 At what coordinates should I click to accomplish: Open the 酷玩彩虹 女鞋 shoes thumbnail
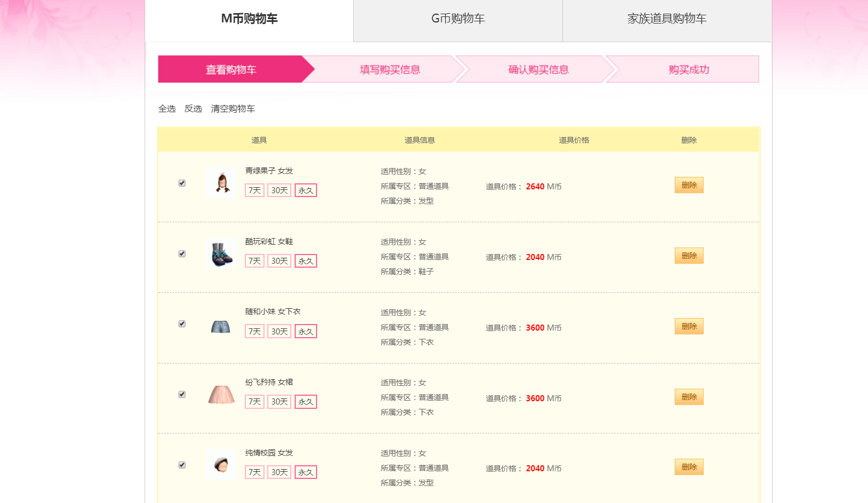pyautogui.click(x=222, y=253)
